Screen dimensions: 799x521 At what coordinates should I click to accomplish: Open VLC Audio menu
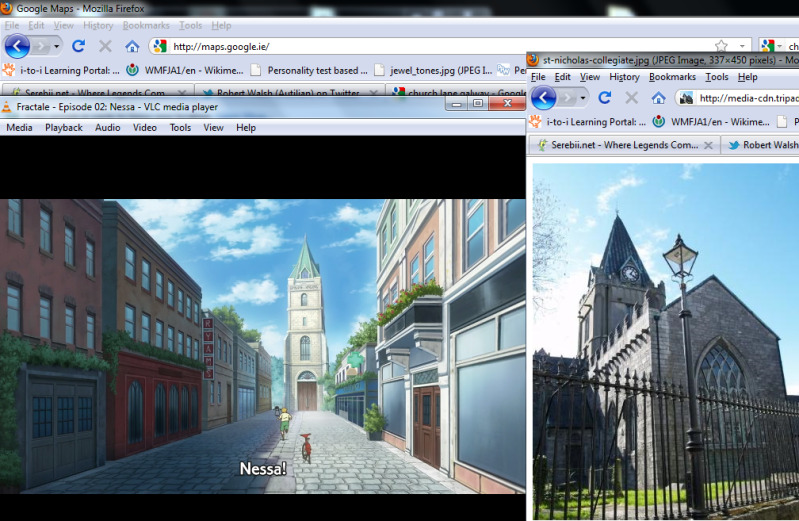(108, 127)
